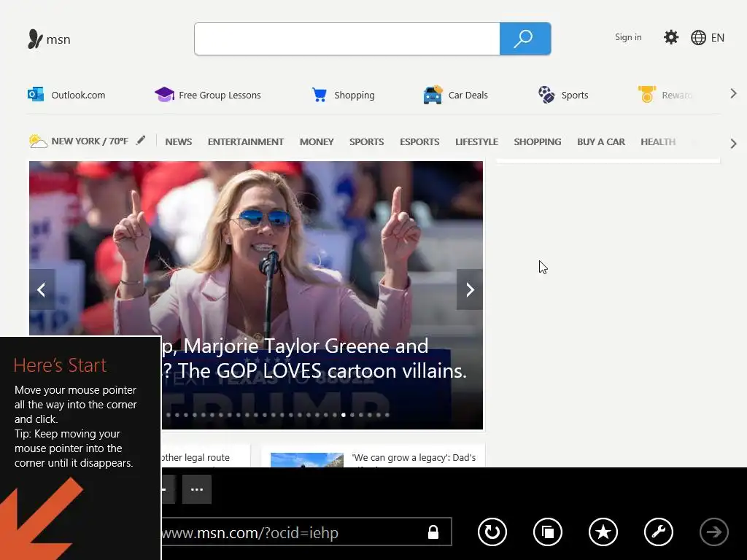The image size is (747, 560).
Task: Open the ESPORTS section
Action: (x=419, y=142)
